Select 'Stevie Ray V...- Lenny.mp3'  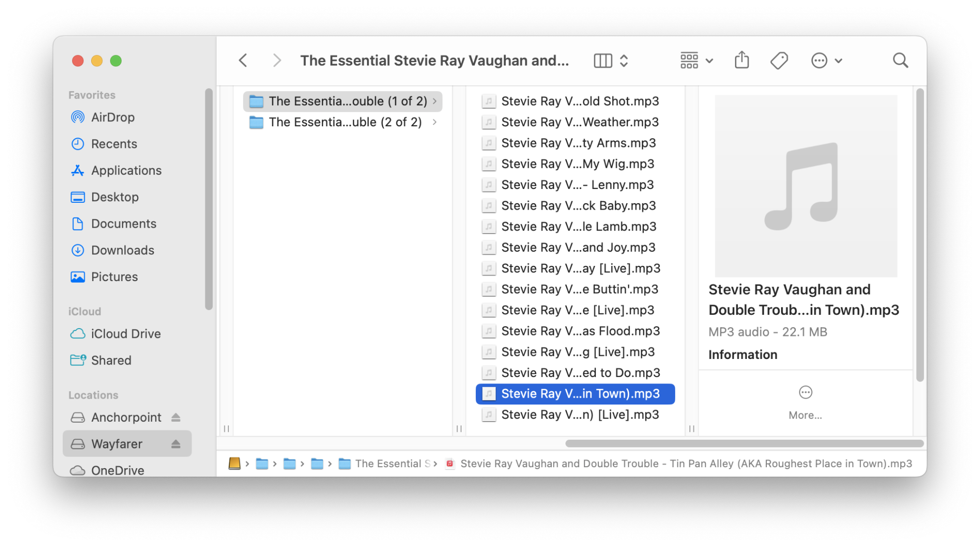[x=575, y=185]
